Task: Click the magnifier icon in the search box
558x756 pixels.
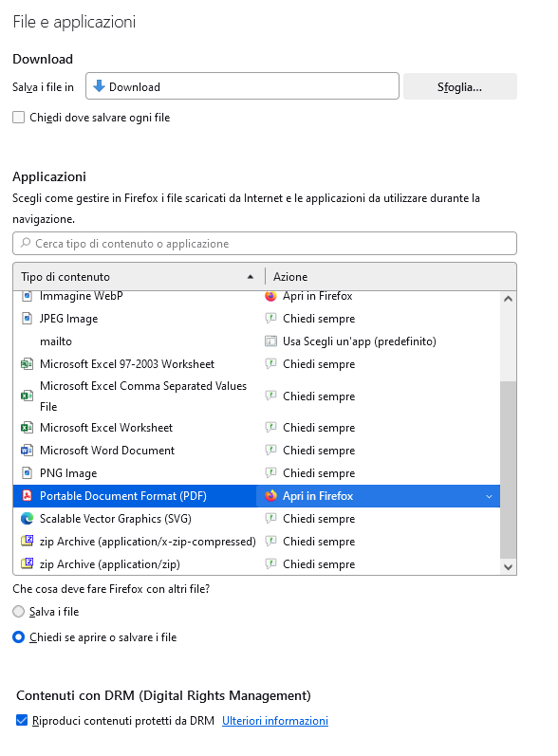Action: click(26, 243)
